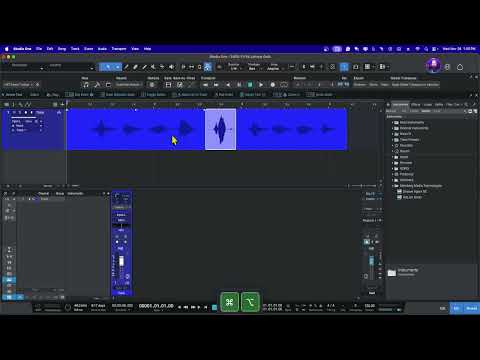Open the Apple menu
Screen dimensions: 480x360
pyautogui.click(x=7, y=49)
